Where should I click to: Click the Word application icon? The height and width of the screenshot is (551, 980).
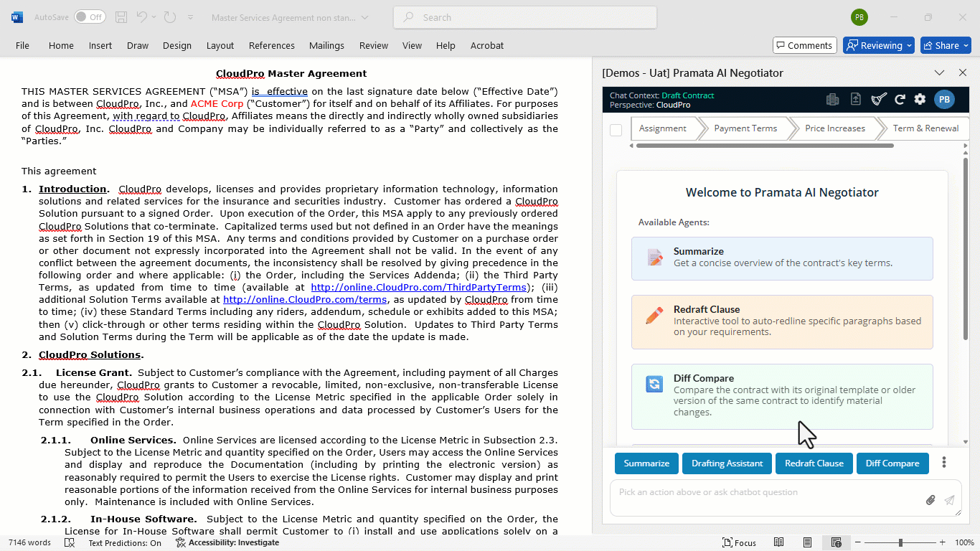17,17
